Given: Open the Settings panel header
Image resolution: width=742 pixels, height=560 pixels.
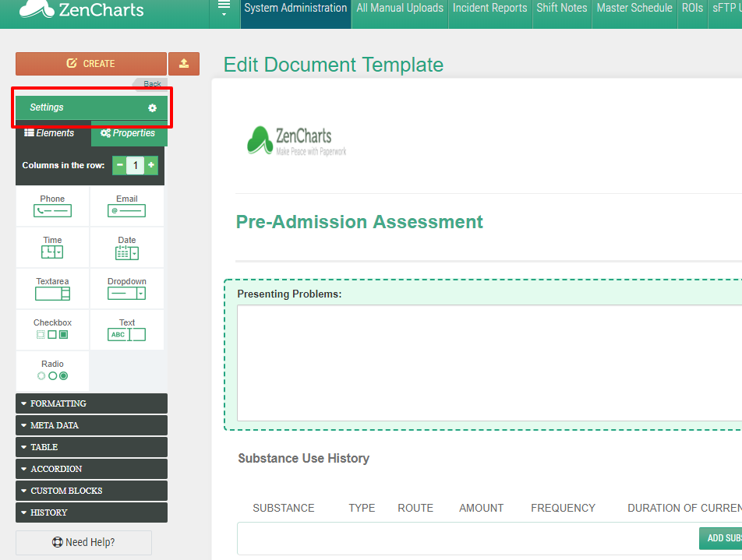Looking at the screenshot, I should [x=91, y=107].
